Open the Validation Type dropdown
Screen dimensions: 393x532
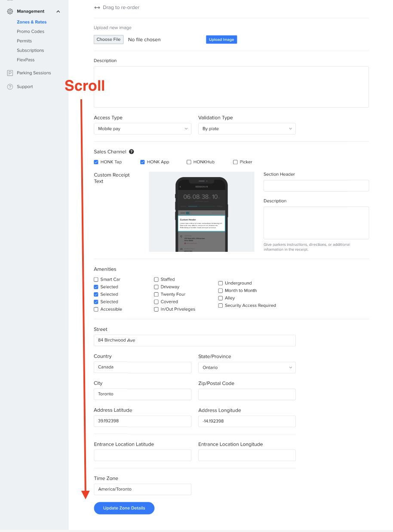click(247, 129)
